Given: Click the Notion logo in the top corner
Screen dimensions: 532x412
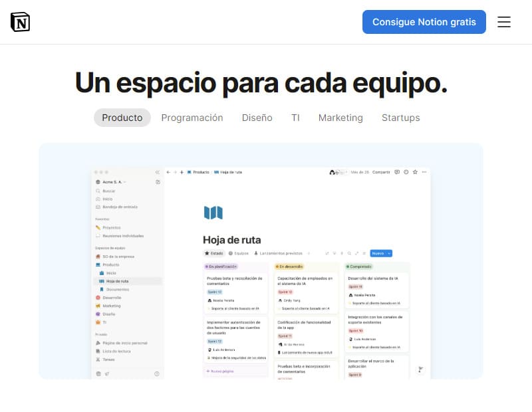Looking at the screenshot, I should tap(20, 21).
